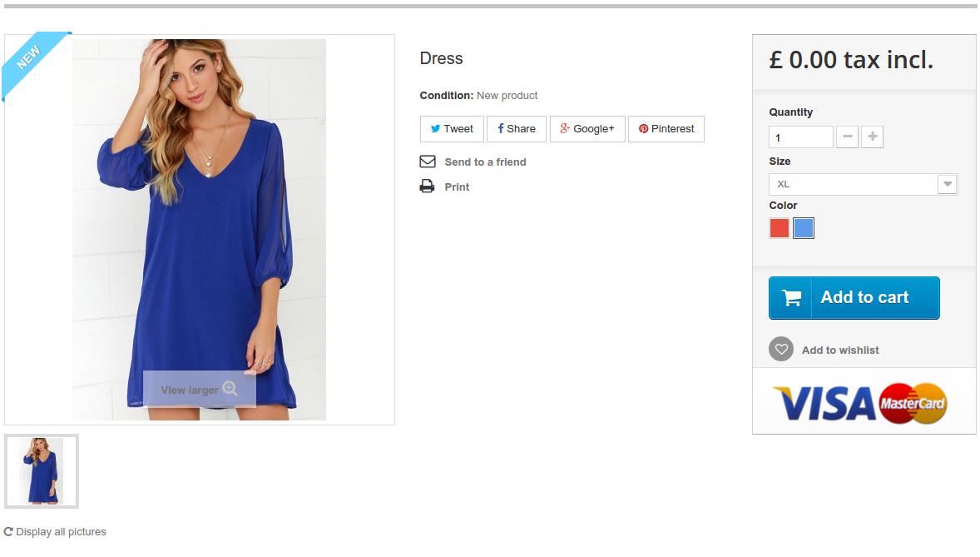Choose the blue color swatch
The height and width of the screenshot is (557, 980).
click(x=804, y=228)
